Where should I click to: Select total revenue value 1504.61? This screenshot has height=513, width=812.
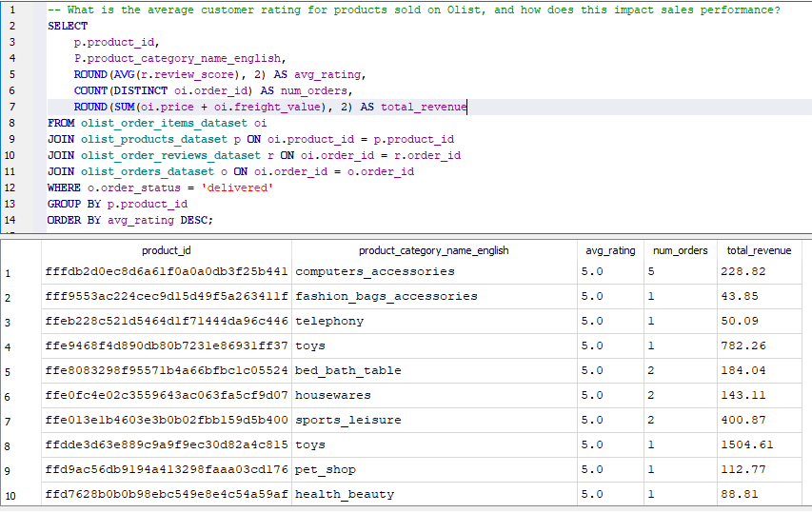pyautogui.click(x=760, y=445)
